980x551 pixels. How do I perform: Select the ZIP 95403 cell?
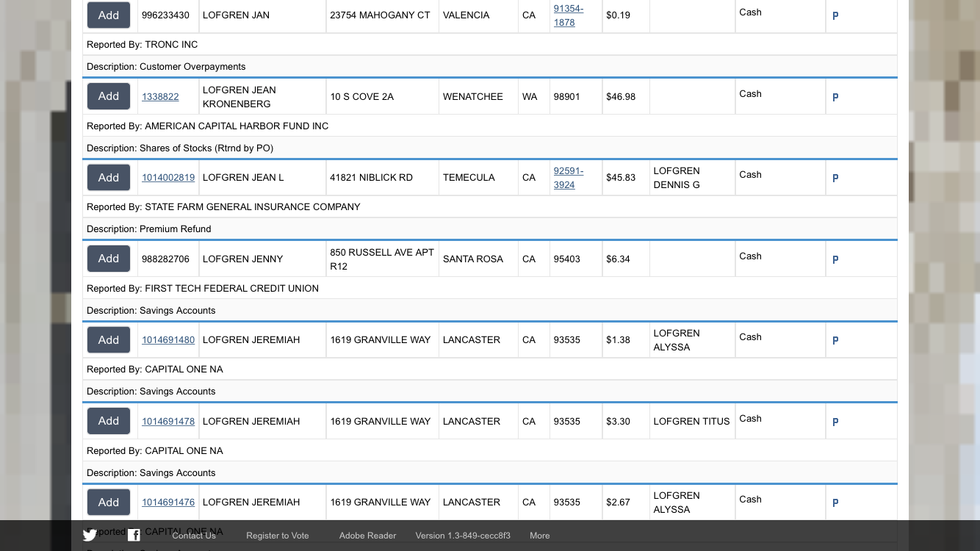pyautogui.click(x=576, y=259)
